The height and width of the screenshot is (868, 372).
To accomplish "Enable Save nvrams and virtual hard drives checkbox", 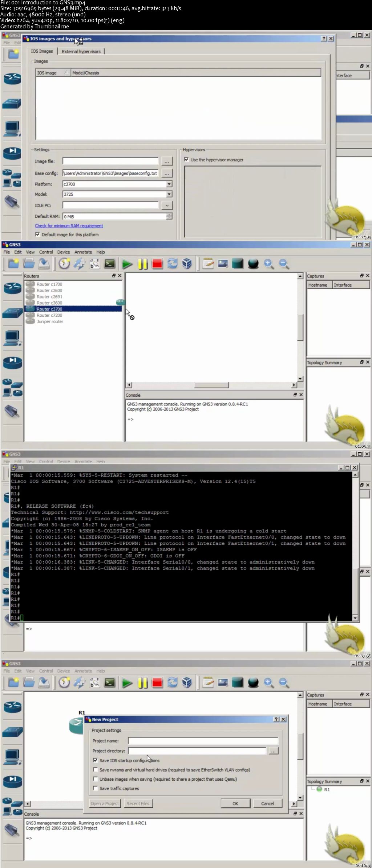I will (x=95, y=769).
